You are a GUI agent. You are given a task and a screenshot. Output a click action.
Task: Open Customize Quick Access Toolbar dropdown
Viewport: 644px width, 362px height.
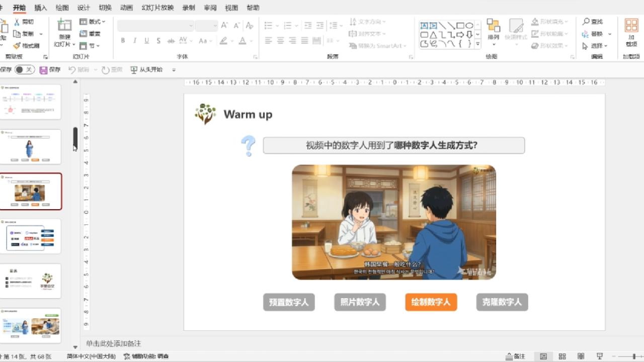174,70
